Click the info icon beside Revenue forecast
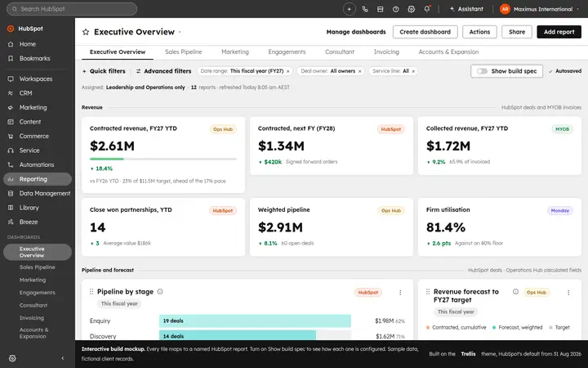588x368 pixels. point(515,291)
